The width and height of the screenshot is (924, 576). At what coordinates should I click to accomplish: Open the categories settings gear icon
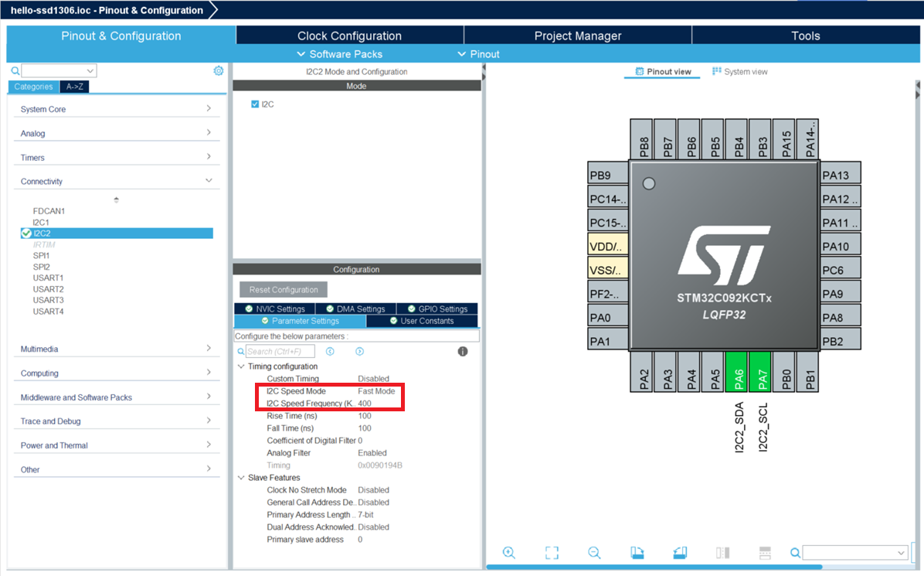219,70
